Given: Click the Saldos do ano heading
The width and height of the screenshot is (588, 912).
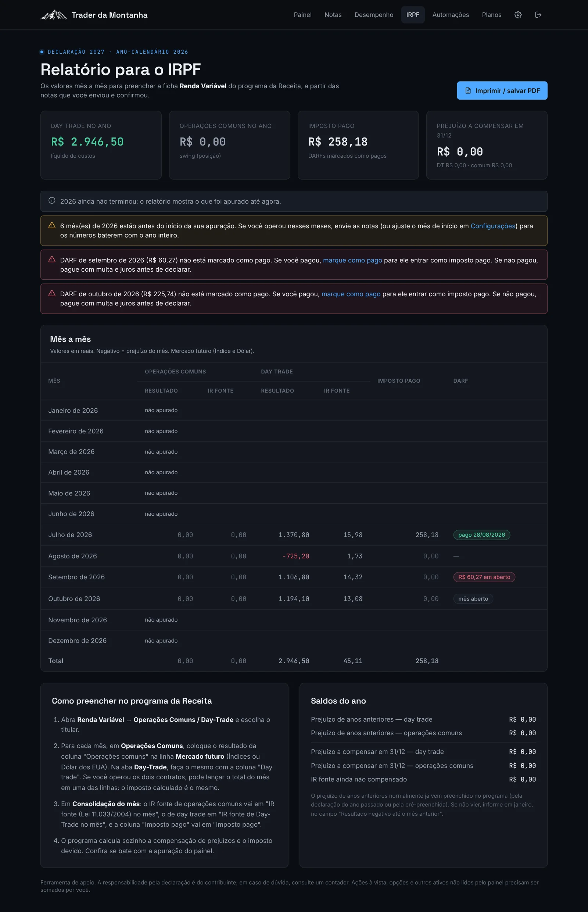Looking at the screenshot, I should coord(338,701).
